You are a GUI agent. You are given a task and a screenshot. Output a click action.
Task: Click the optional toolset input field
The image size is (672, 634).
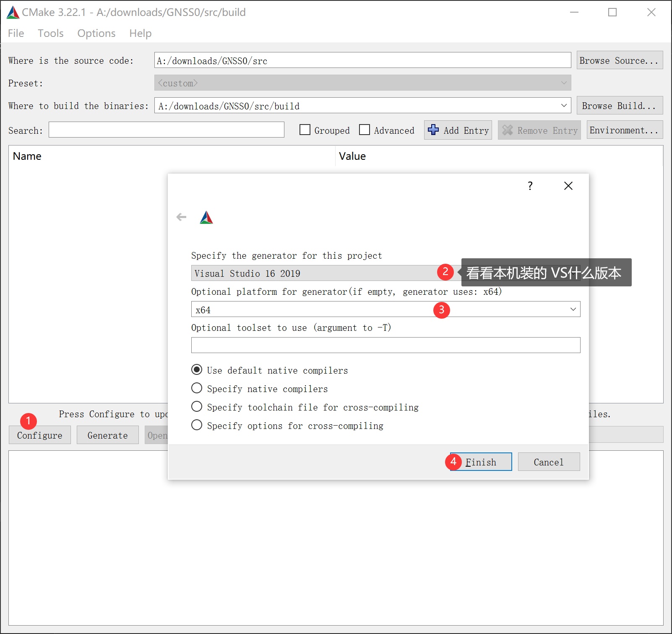tap(386, 345)
